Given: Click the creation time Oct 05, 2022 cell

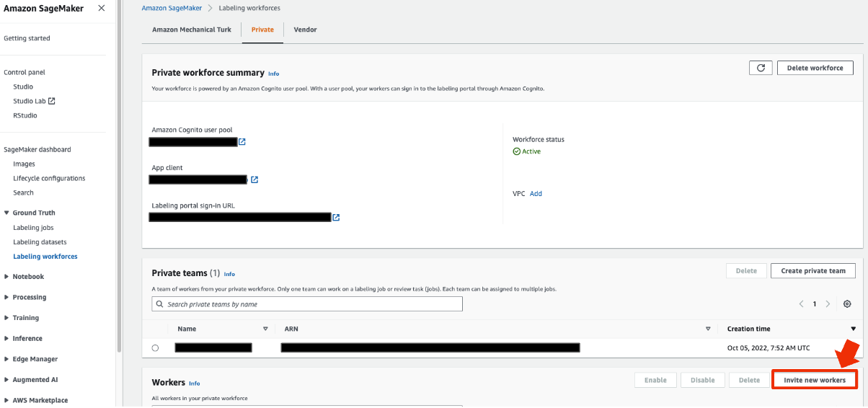Looking at the screenshot, I should click(x=769, y=348).
